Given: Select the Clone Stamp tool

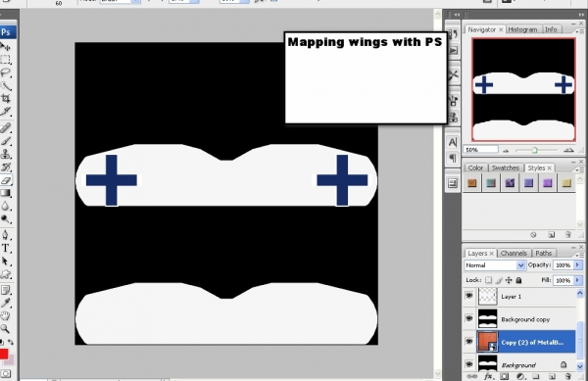Looking at the screenshot, I should pyautogui.click(x=6, y=154).
